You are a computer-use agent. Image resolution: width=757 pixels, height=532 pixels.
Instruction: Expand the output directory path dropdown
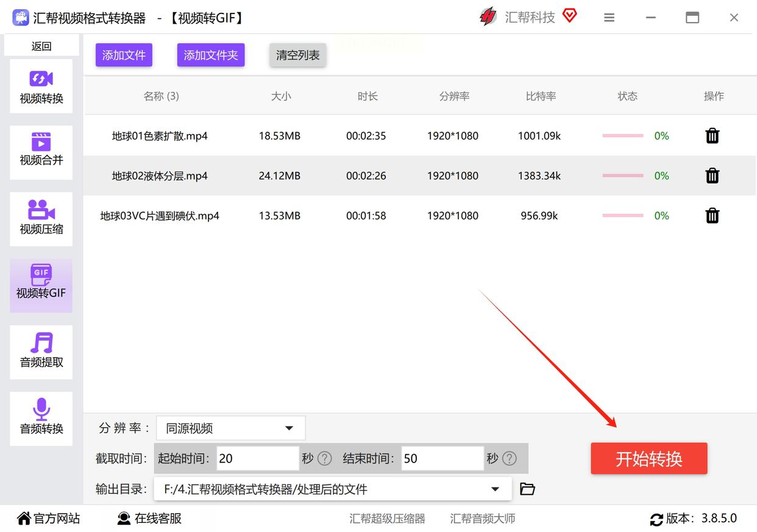tap(496, 489)
